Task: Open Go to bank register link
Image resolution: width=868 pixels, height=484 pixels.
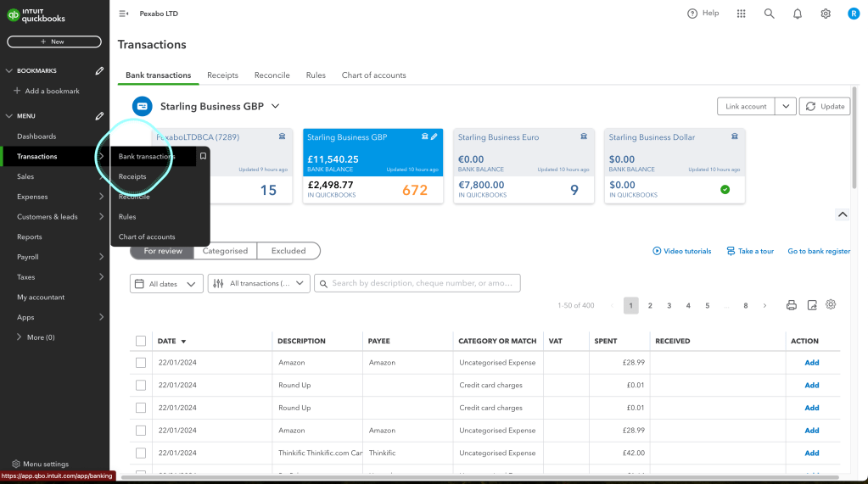Action: 819,251
